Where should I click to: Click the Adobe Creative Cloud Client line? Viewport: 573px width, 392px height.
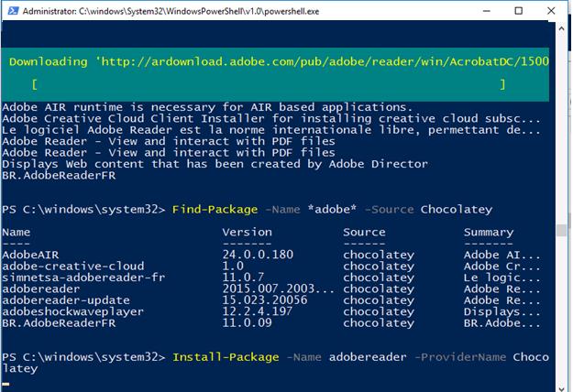(x=271, y=119)
